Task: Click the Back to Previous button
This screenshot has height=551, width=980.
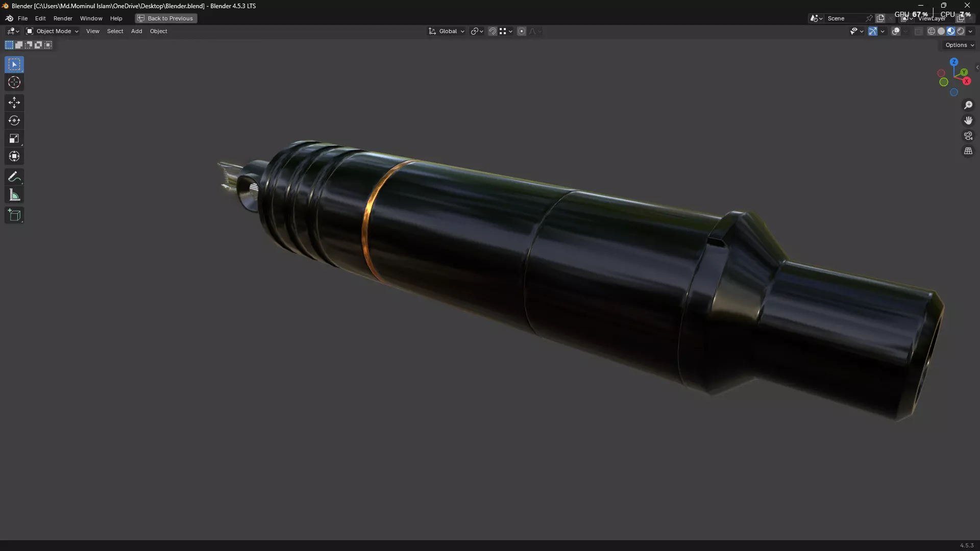Action: tap(166, 18)
